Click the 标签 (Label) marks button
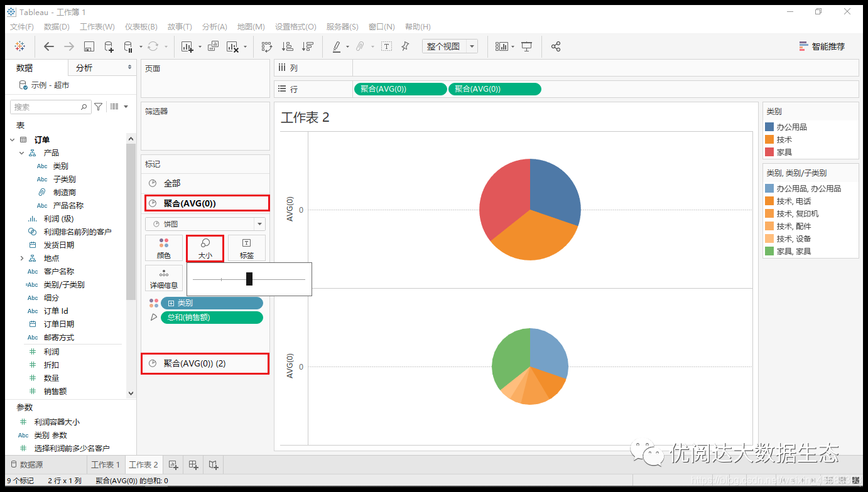 [247, 248]
